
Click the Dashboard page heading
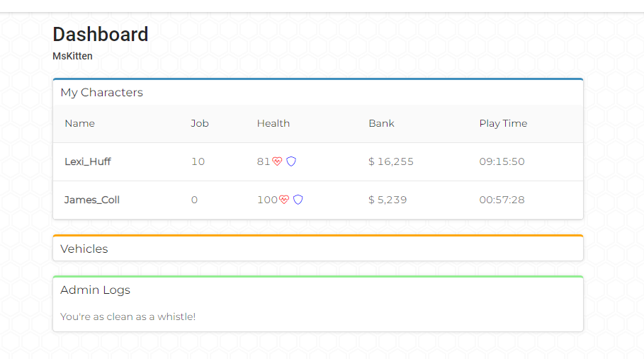tap(101, 35)
